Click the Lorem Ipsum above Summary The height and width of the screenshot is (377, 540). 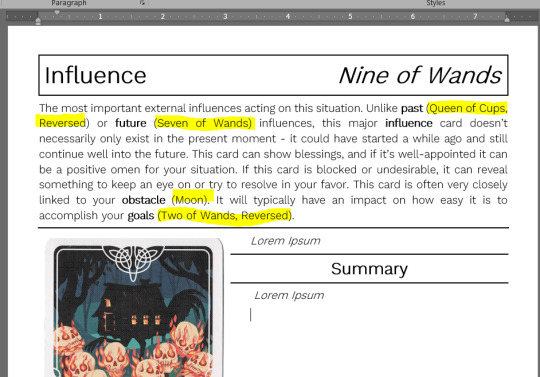click(x=285, y=241)
